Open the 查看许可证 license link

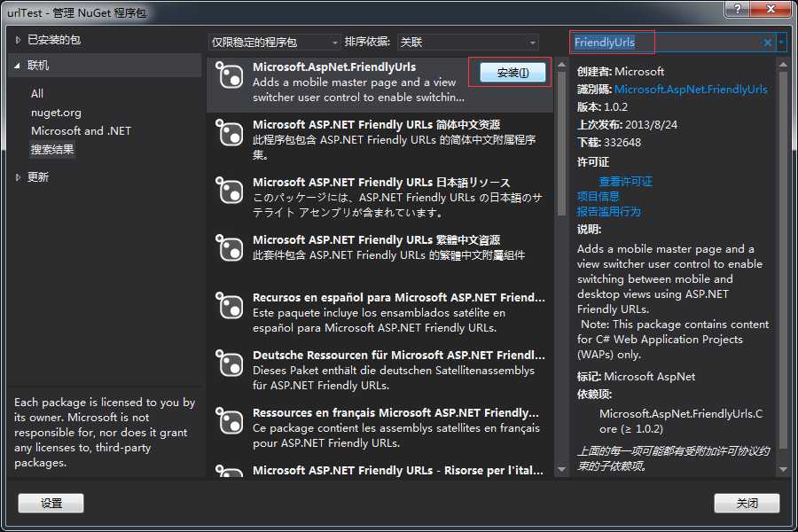point(625,181)
